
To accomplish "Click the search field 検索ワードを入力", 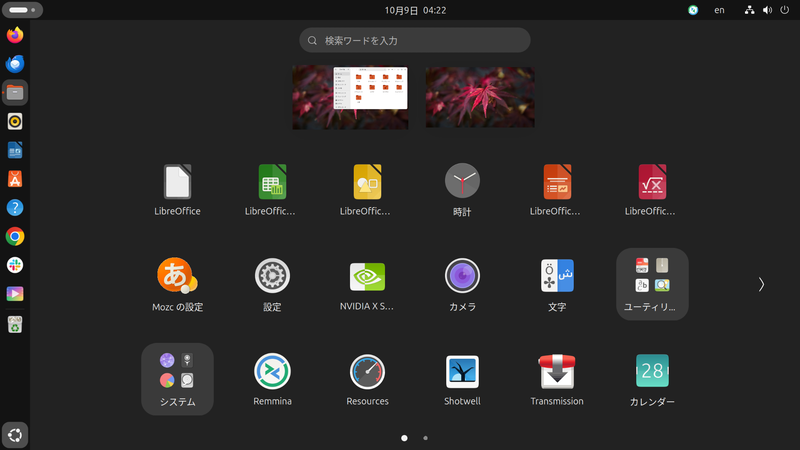I will point(415,40).
